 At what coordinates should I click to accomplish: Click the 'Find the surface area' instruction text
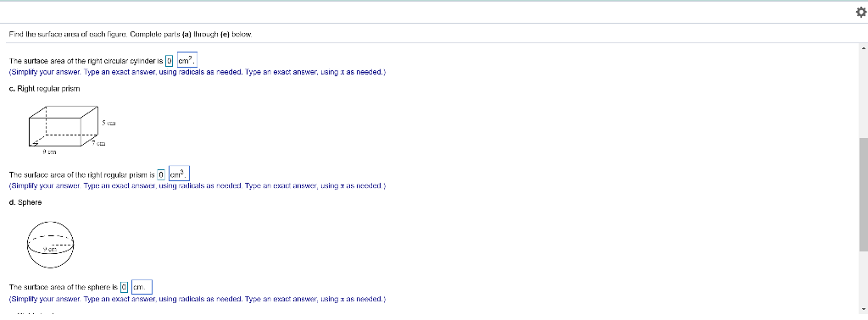131,34
